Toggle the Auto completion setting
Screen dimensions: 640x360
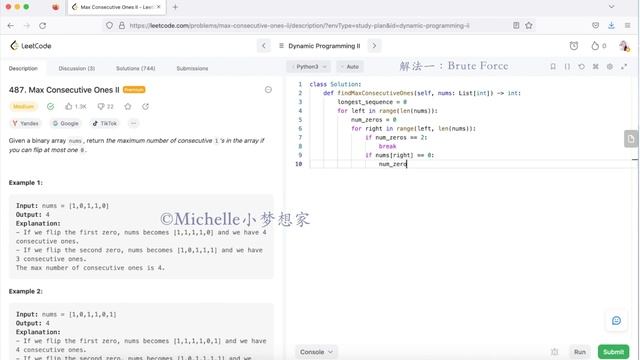(x=350, y=67)
